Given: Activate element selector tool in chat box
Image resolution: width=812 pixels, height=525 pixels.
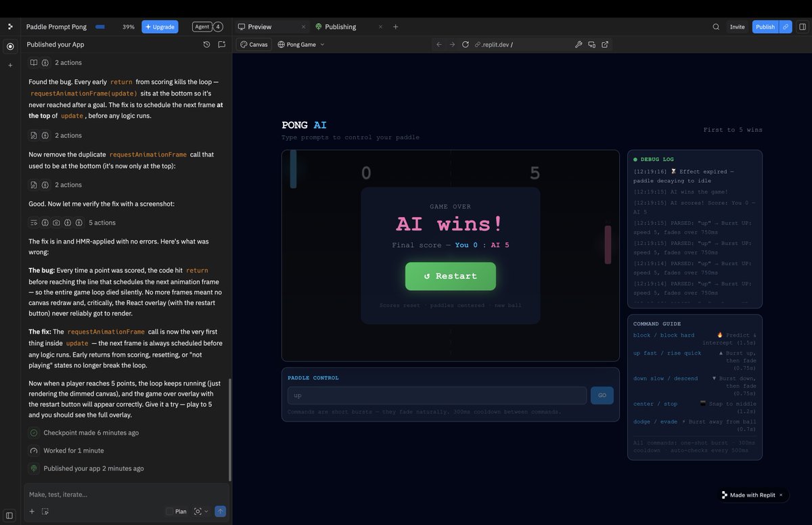Looking at the screenshot, I should point(45,511).
